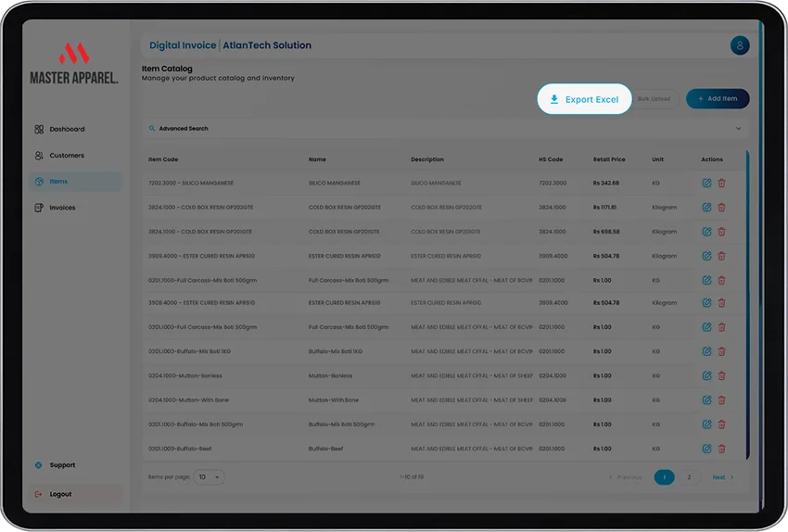Click the Unit column header
The image size is (788, 532).
point(658,159)
